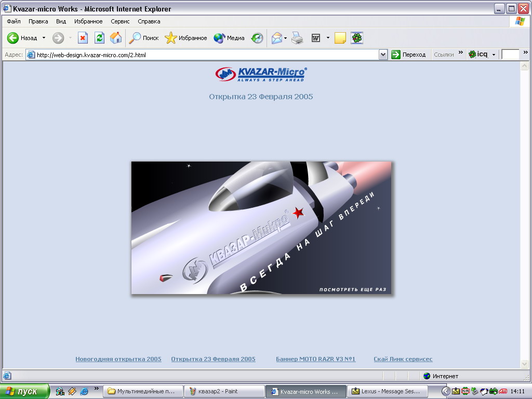Open the Медиа panel
Viewport: 532px width, 399px height.
coord(229,38)
